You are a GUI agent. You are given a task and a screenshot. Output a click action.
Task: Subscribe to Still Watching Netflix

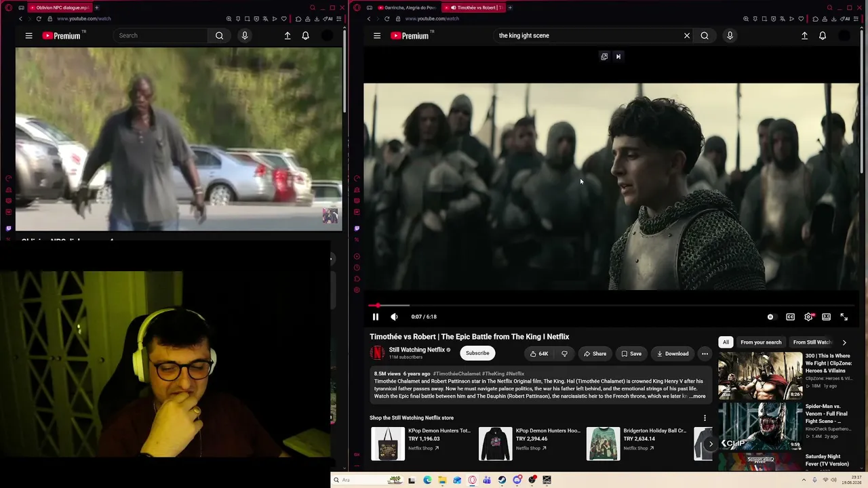477,353
